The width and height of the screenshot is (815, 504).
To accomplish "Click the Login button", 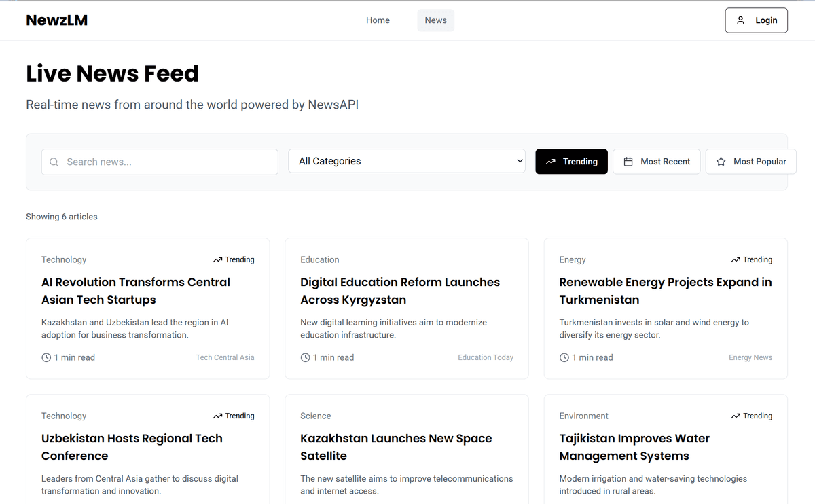I will 757,20.
